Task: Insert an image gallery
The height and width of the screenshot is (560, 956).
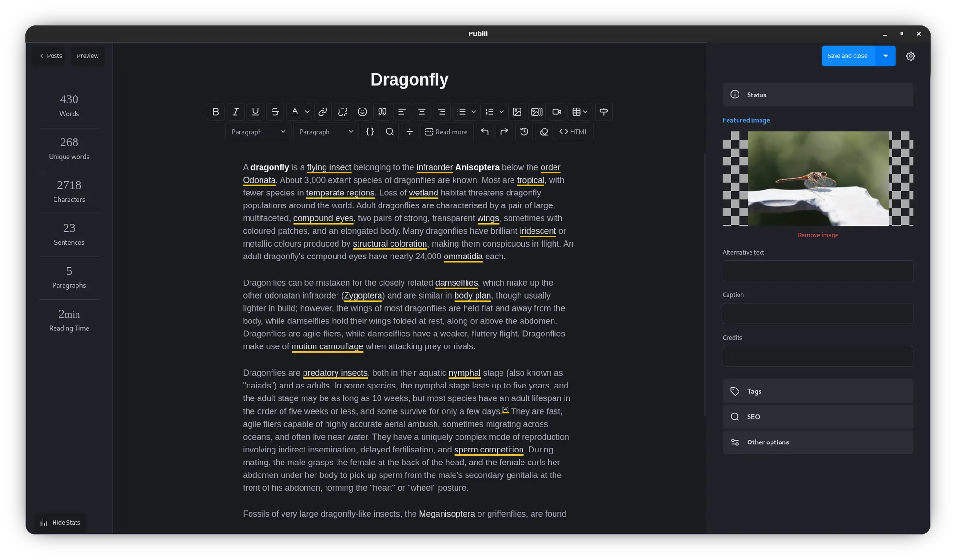Action: 537,112
